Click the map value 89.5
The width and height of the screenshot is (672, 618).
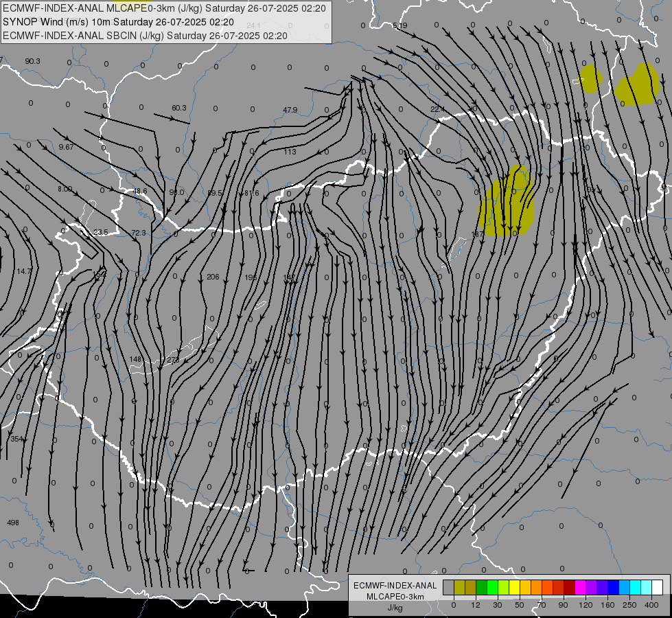[x=215, y=194]
